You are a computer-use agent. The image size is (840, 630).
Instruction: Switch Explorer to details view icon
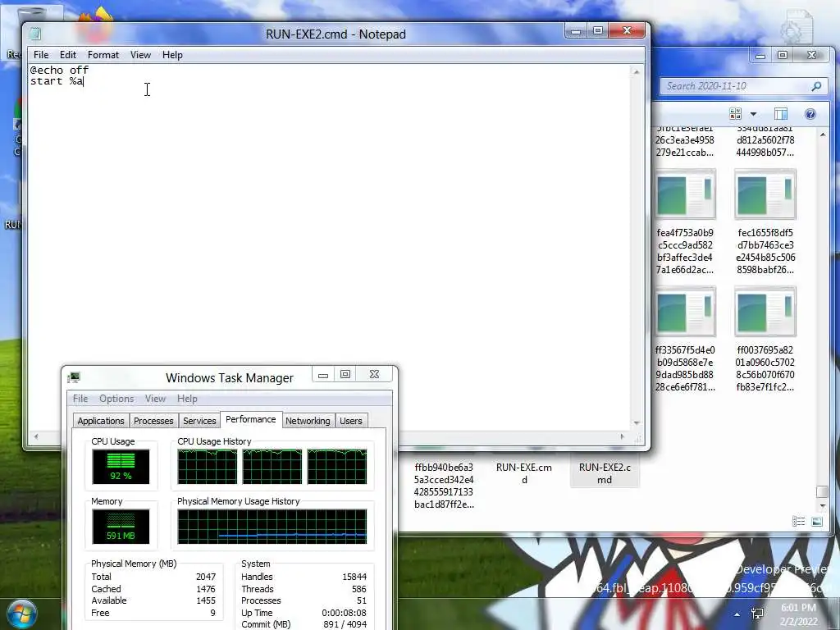pos(798,521)
